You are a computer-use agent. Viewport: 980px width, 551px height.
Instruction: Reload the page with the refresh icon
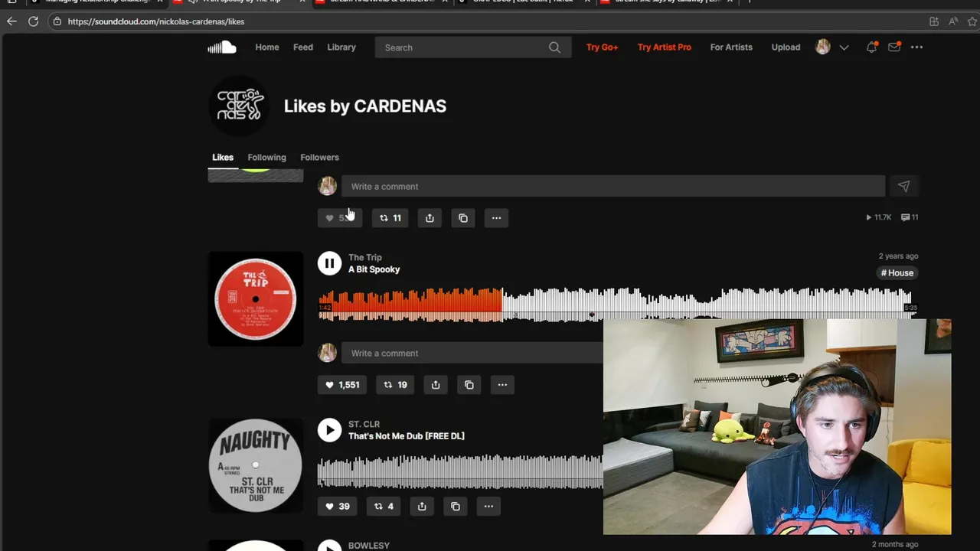point(34,21)
